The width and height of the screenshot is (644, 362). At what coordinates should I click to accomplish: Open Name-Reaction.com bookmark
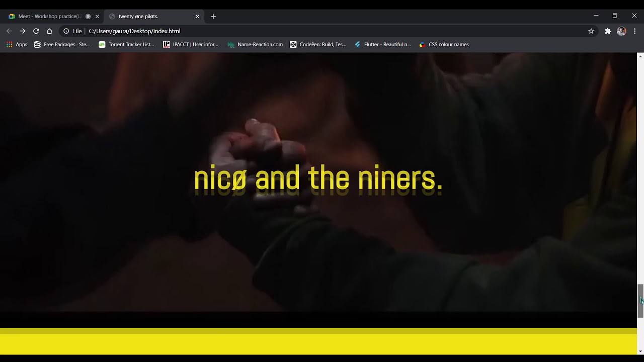[255, 44]
